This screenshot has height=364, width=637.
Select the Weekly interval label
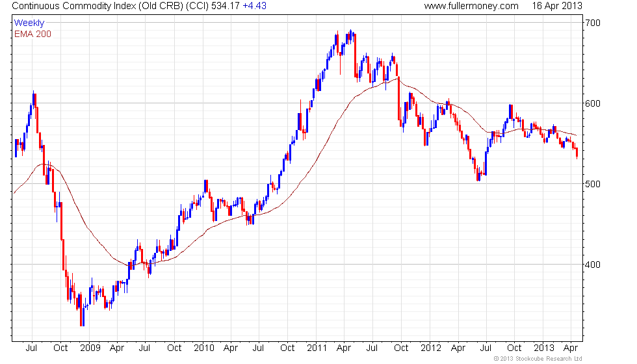point(29,23)
